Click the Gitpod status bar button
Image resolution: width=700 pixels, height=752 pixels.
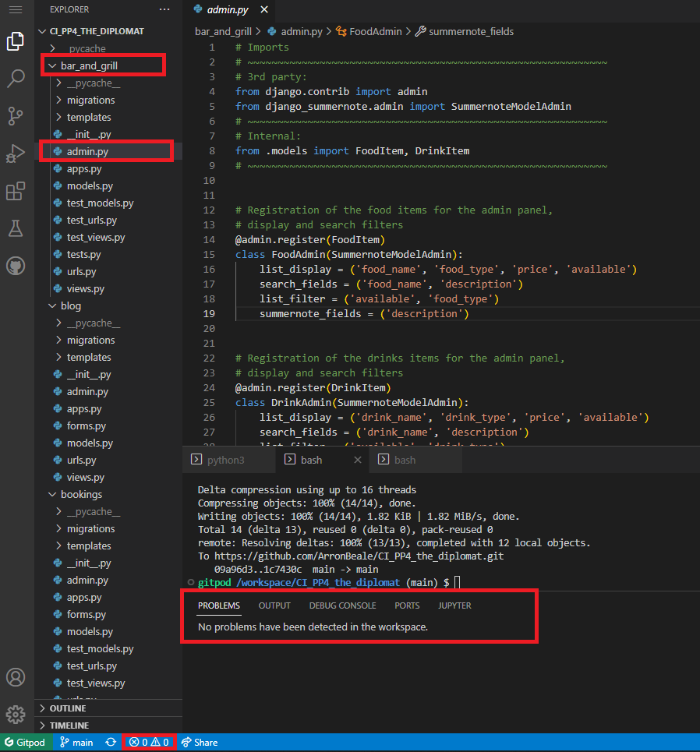25,743
